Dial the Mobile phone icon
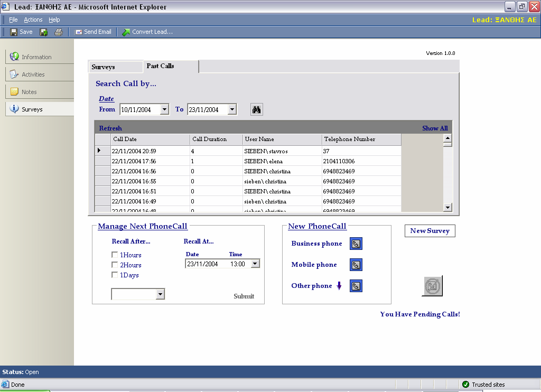The width and height of the screenshot is (541, 392). tap(356, 265)
